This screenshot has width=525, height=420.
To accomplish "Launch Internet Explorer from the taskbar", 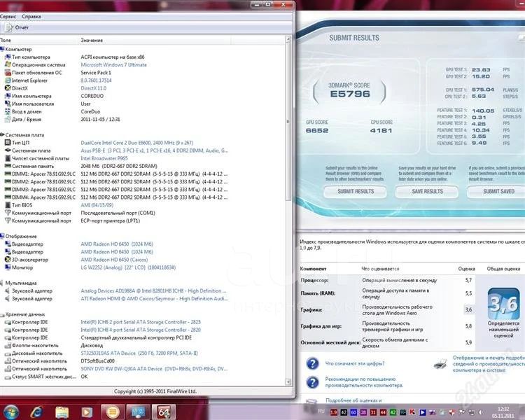I will (x=36, y=412).
